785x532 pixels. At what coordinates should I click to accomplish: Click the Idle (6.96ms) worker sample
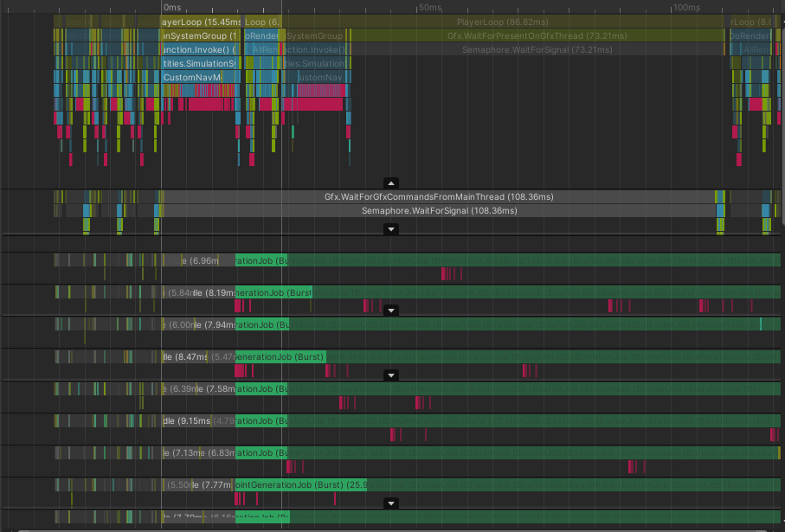(x=199, y=260)
